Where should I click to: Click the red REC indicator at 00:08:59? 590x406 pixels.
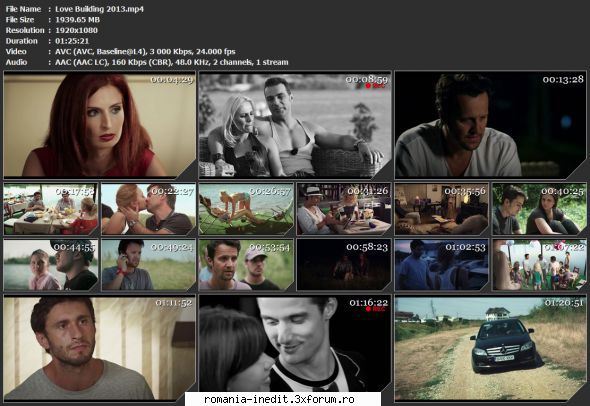tap(375, 86)
